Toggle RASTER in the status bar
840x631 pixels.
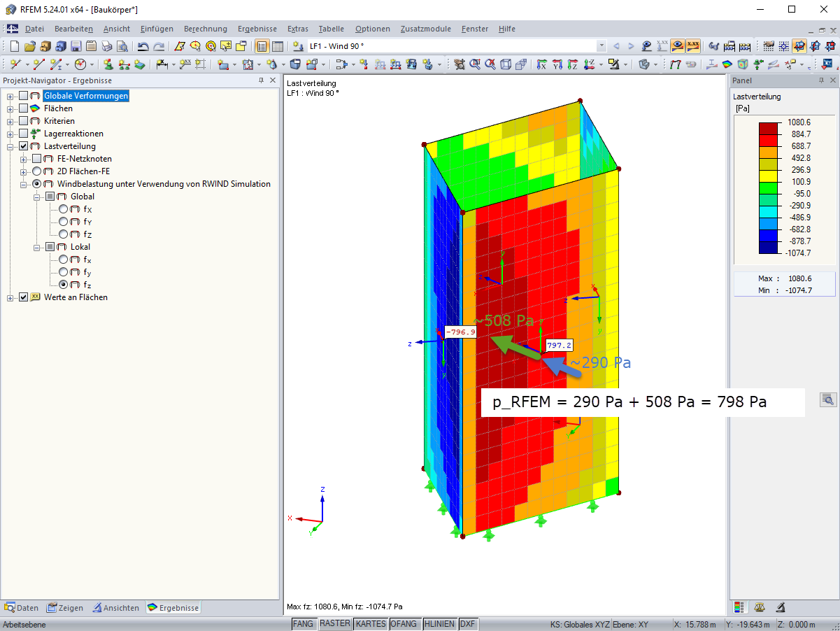click(335, 623)
